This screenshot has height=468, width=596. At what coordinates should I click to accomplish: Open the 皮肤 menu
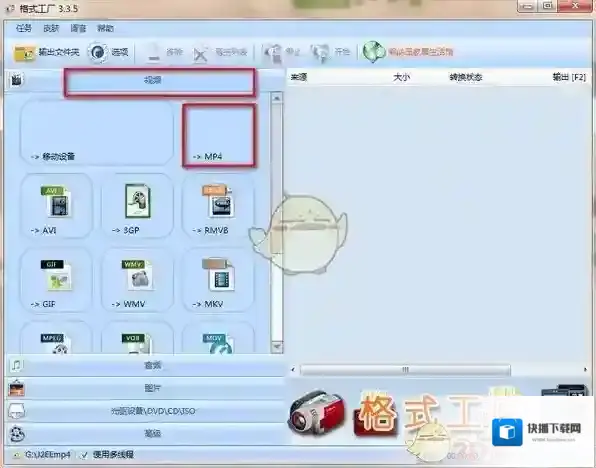(51, 29)
